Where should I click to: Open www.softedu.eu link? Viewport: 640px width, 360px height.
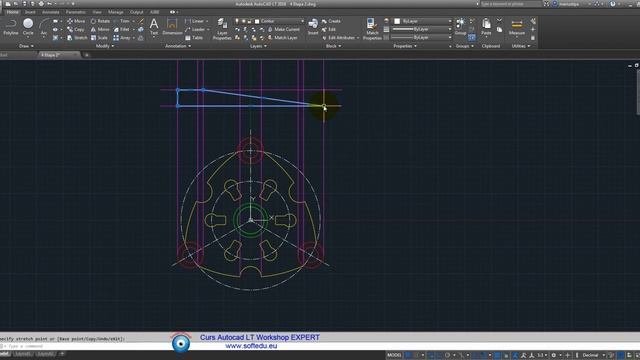(x=251, y=346)
